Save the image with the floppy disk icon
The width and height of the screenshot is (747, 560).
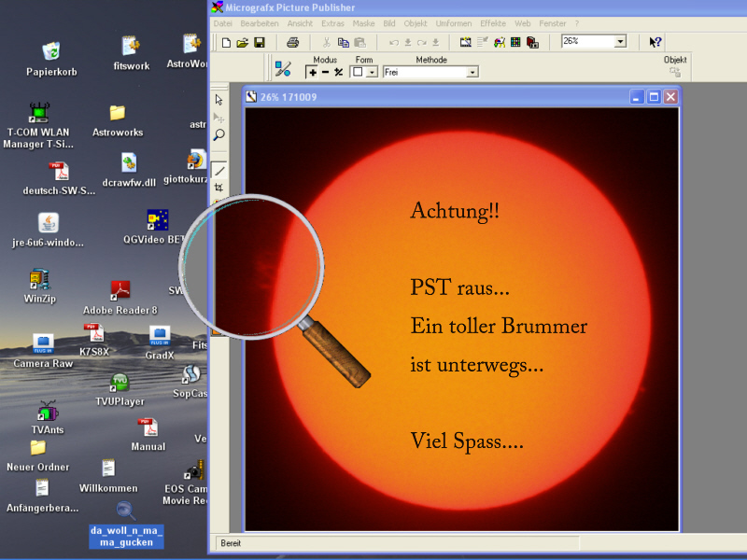click(x=259, y=42)
